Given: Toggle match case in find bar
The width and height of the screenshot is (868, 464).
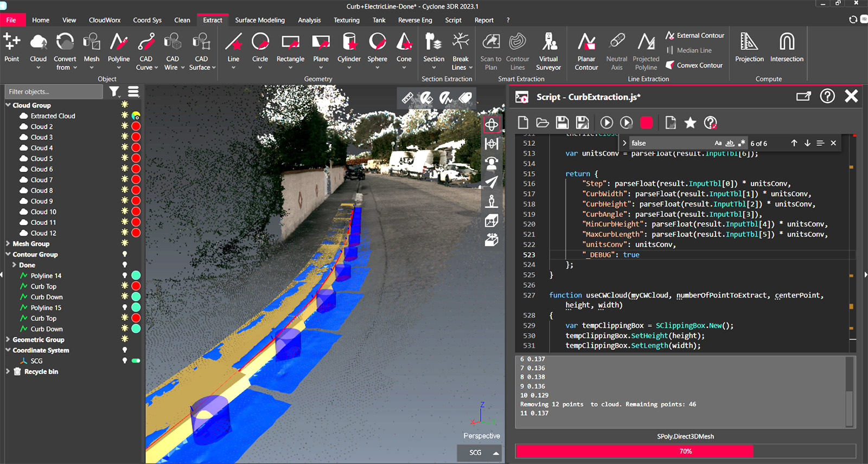Looking at the screenshot, I should (718, 143).
